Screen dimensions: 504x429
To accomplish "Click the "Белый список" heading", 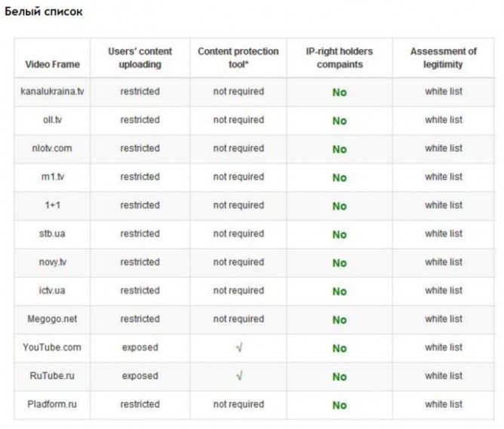I will [x=44, y=12].
